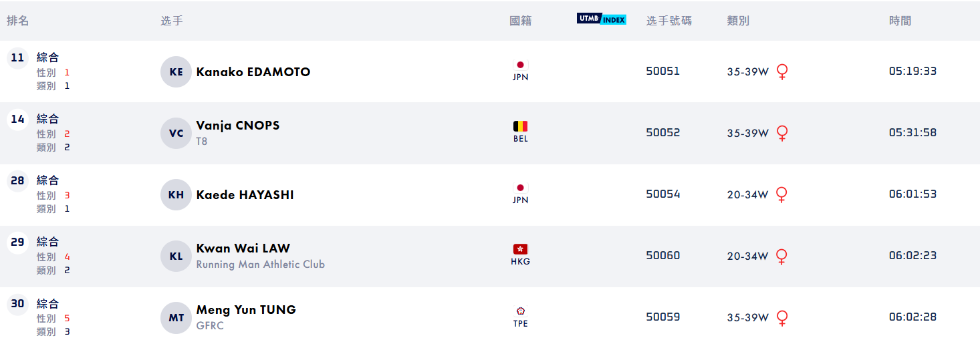Click the 國籍 column header
The height and width of the screenshot is (348, 980).
(x=520, y=21)
